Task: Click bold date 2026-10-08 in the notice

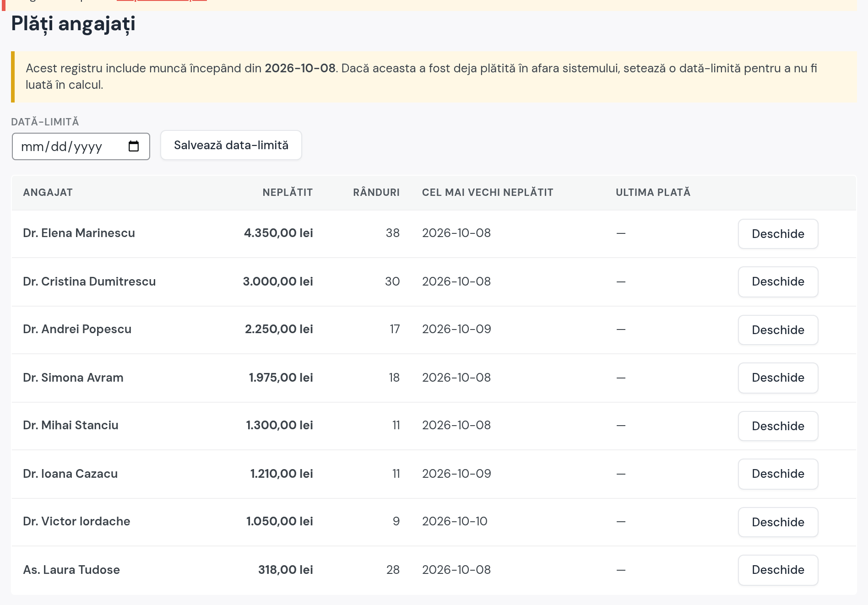Action: 300,68
